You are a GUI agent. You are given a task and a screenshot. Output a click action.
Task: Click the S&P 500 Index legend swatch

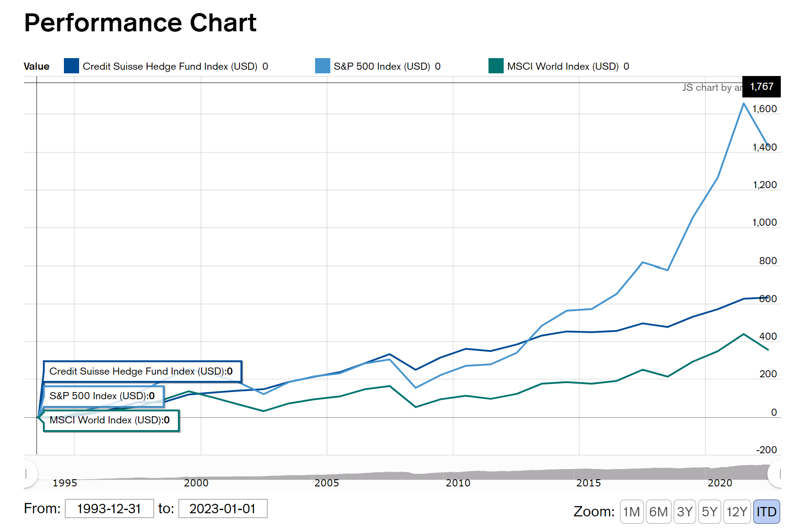point(323,66)
